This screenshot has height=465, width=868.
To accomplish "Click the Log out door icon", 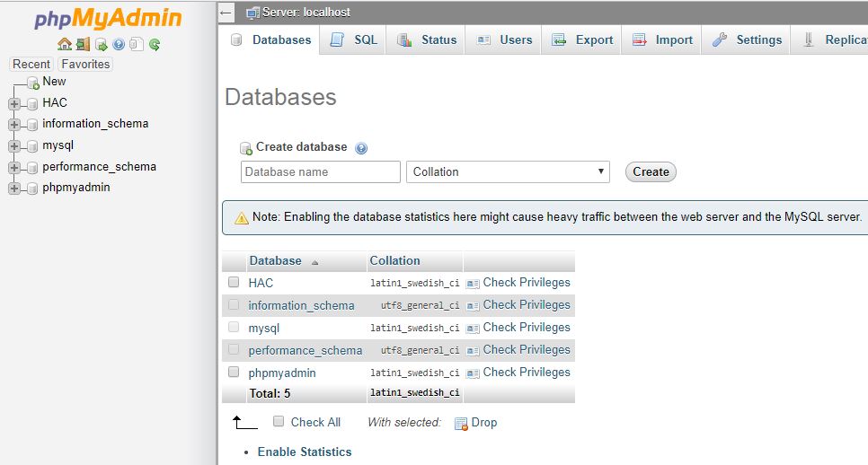I will (x=83, y=44).
